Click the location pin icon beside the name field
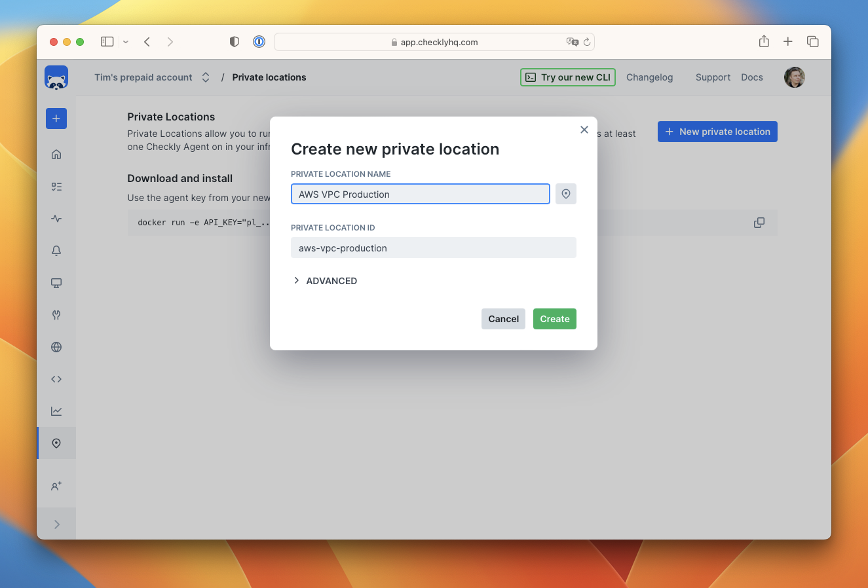The height and width of the screenshot is (588, 868). (565, 194)
